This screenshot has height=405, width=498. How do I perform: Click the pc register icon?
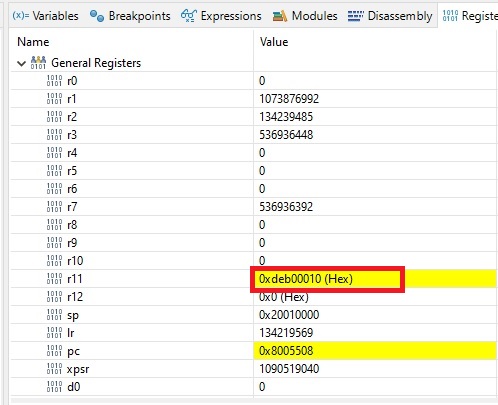pos(54,351)
